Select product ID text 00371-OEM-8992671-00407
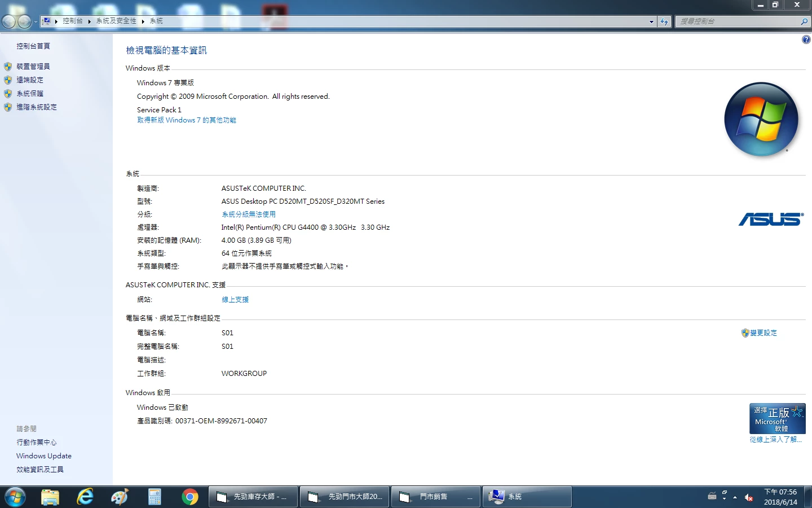 coord(221,421)
